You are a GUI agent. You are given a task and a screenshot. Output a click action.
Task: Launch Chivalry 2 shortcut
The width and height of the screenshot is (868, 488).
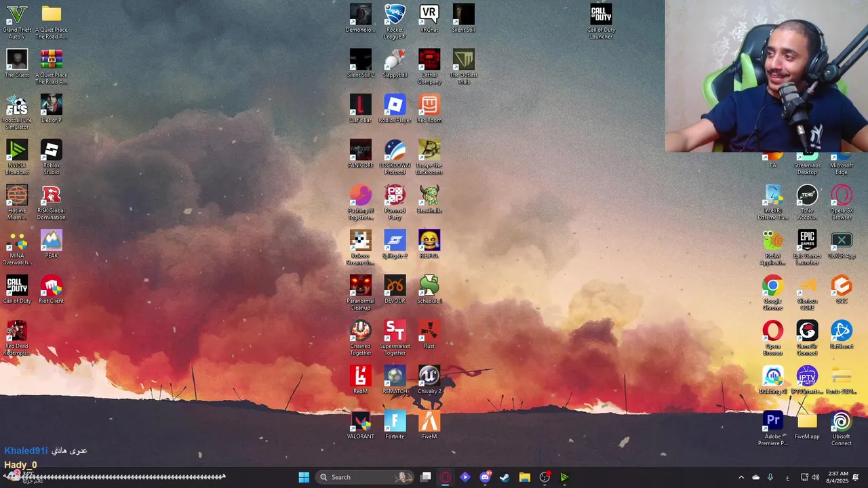[x=429, y=380]
